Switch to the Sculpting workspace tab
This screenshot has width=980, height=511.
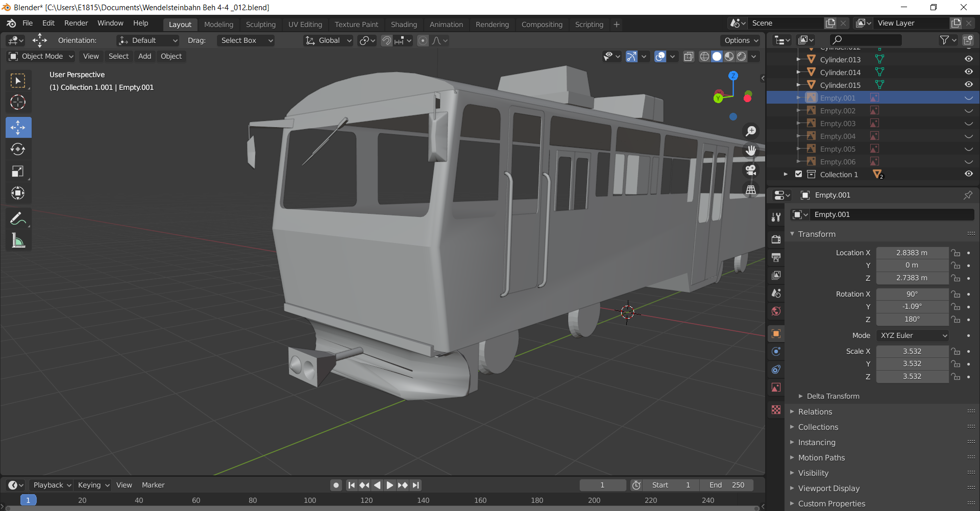(260, 25)
